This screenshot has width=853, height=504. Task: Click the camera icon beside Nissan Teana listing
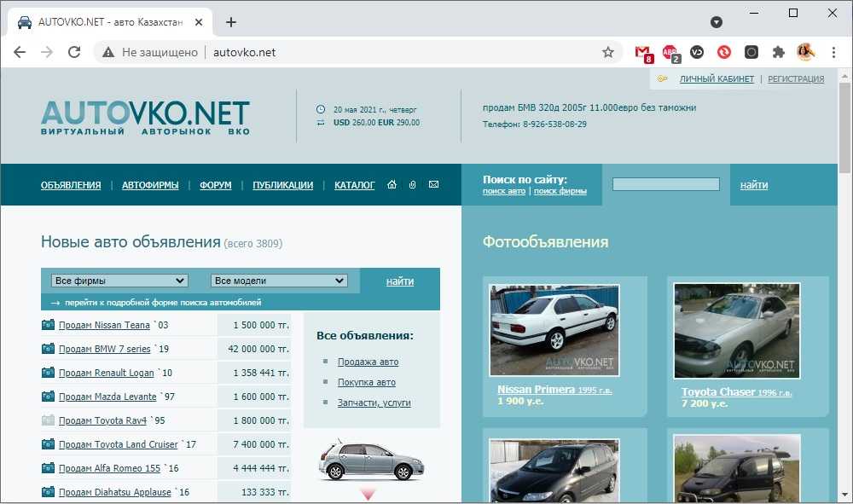[x=48, y=325]
